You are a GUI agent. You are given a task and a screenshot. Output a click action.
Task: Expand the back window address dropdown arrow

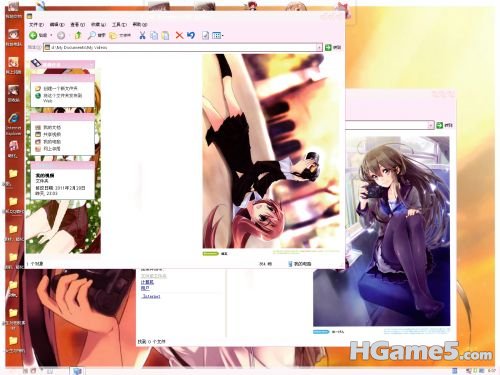coord(431,125)
